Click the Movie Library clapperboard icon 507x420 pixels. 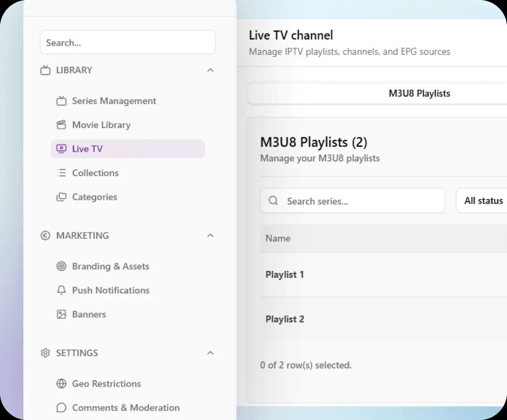(62, 124)
